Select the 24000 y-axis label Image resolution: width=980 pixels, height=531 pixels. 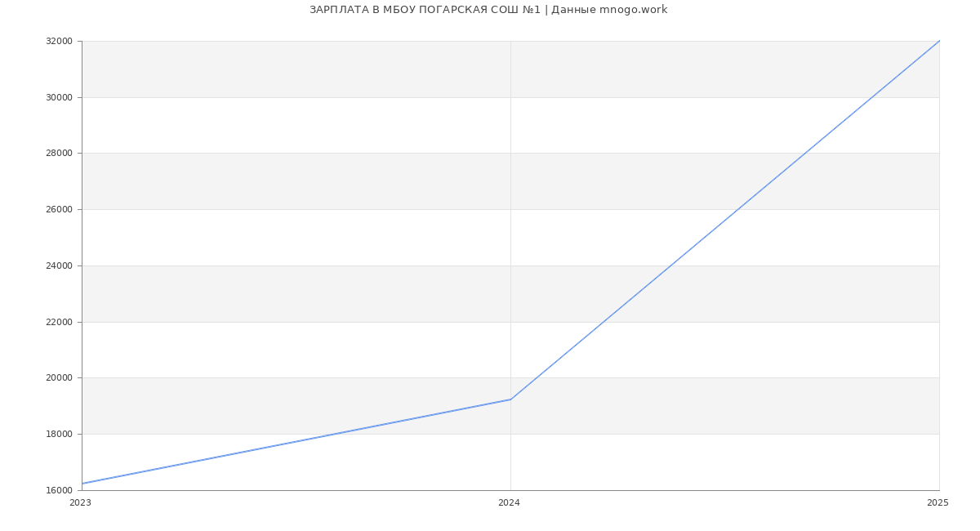click(x=59, y=265)
